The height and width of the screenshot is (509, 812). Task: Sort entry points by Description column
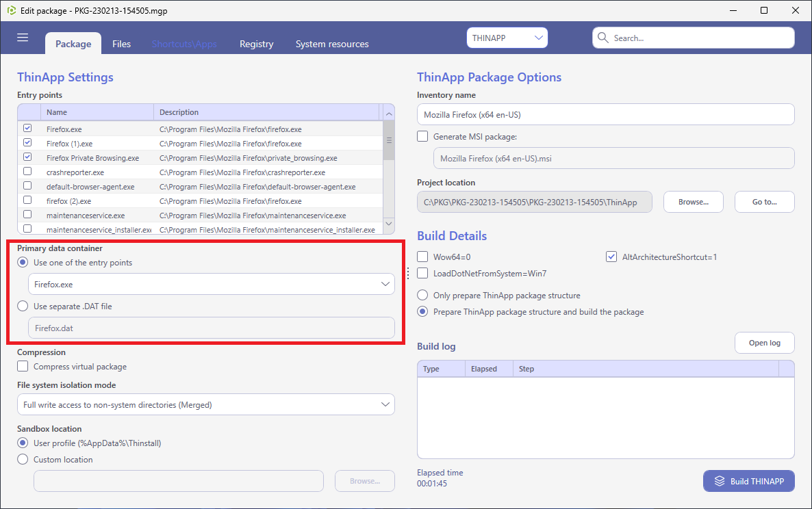pyautogui.click(x=267, y=112)
